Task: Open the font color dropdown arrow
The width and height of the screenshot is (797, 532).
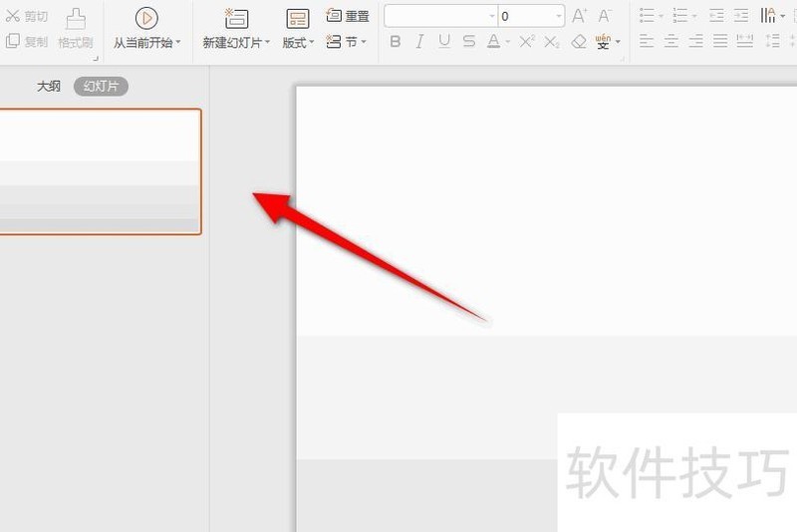Action: coord(508,42)
